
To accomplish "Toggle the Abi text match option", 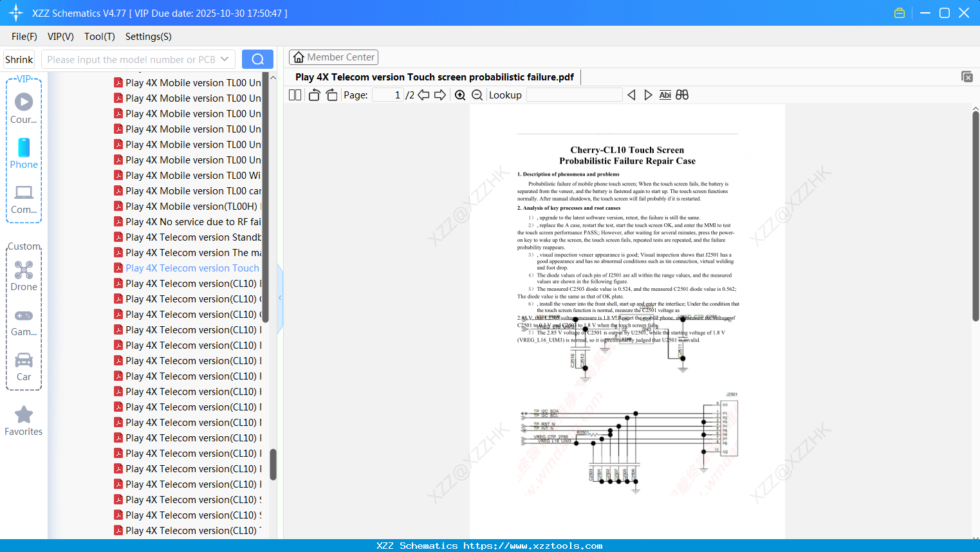I will (665, 95).
